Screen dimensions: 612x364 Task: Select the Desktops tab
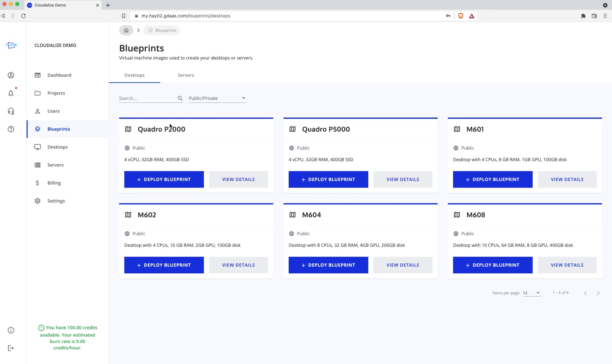(x=134, y=75)
